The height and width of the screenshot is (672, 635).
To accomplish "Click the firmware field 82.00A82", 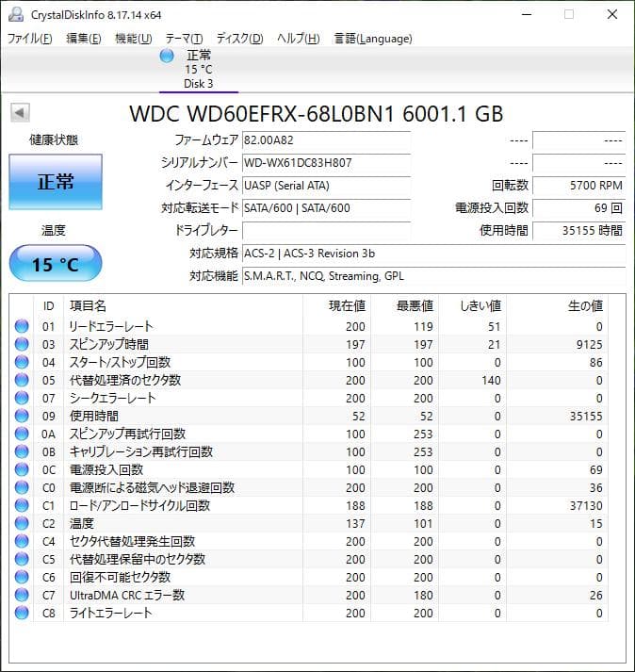I will tap(326, 140).
